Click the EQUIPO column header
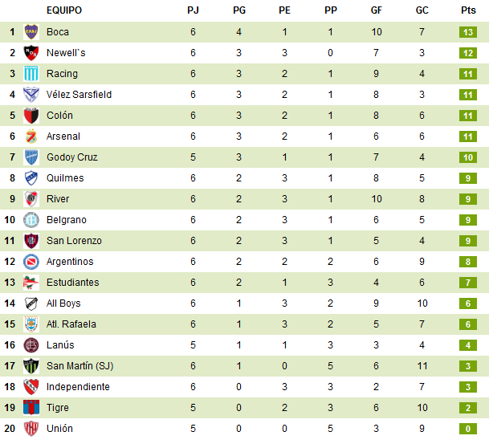The height and width of the screenshot is (448, 489). coord(64,10)
